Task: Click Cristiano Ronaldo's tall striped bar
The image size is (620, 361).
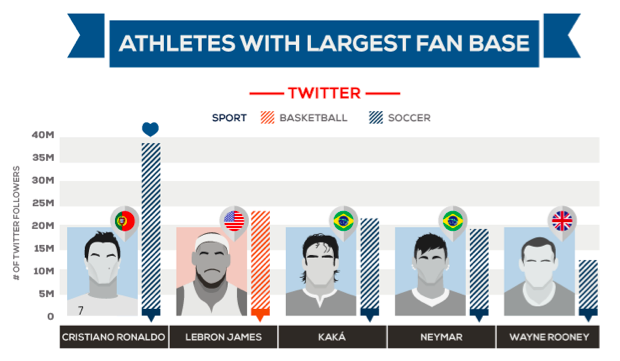Action: pyautogui.click(x=151, y=229)
